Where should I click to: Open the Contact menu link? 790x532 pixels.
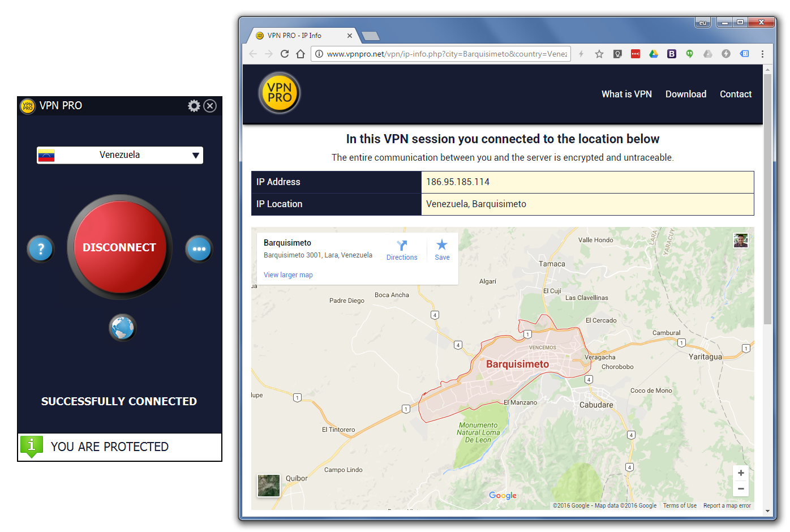click(x=736, y=94)
